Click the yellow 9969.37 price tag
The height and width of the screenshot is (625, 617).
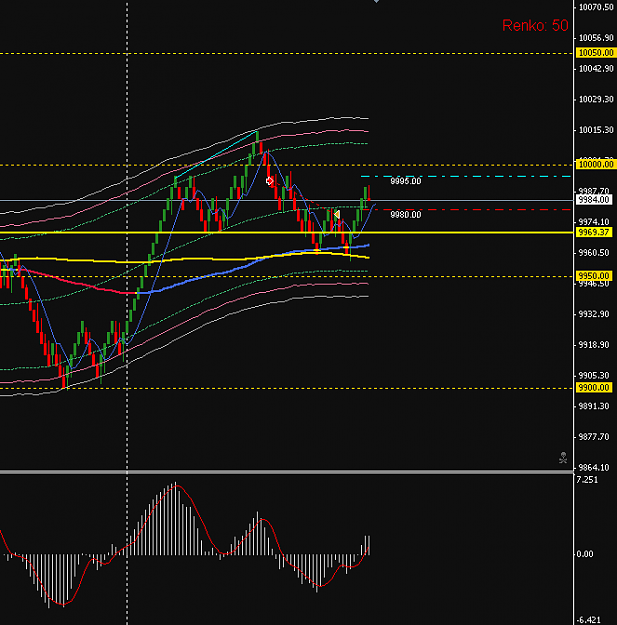pyautogui.click(x=594, y=232)
